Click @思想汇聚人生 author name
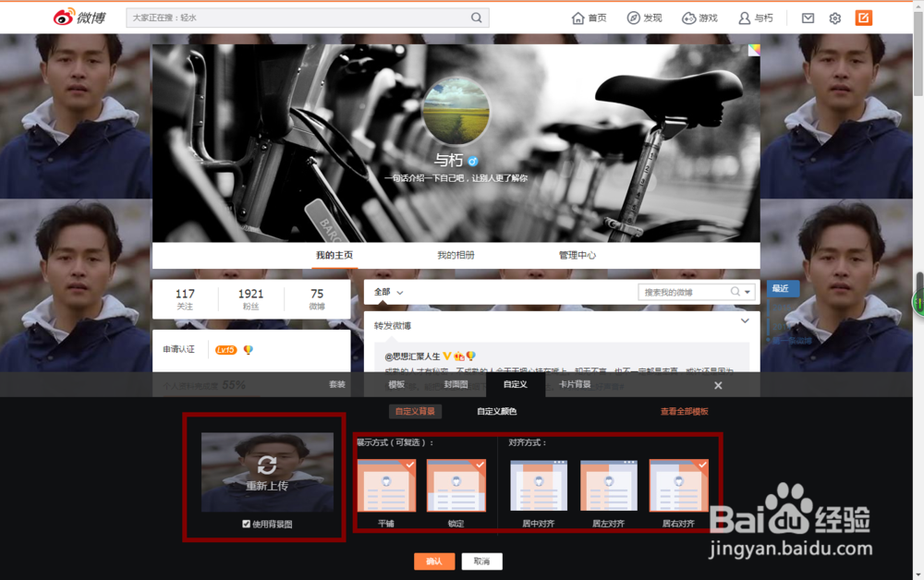The image size is (924, 580). click(x=412, y=356)
